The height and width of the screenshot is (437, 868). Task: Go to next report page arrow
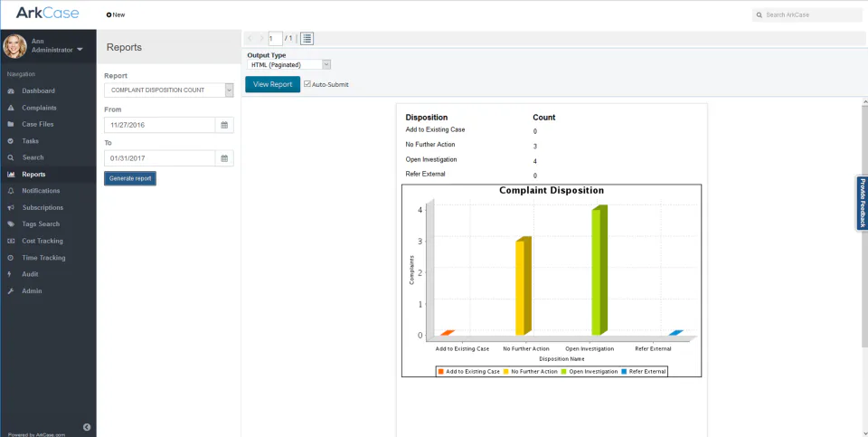pos(261,38)
